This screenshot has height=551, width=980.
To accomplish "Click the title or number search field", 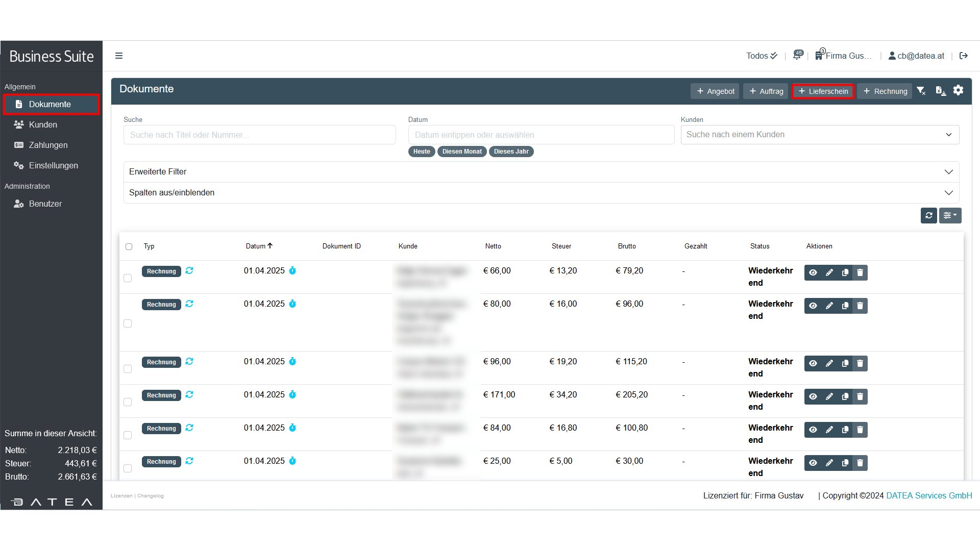I will point(259,135).
